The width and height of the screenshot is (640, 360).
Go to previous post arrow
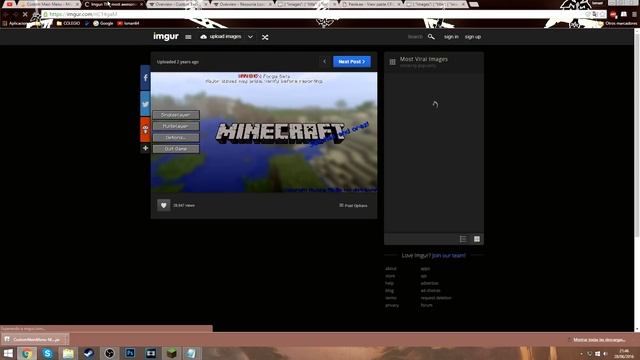[x=324, y=62]
